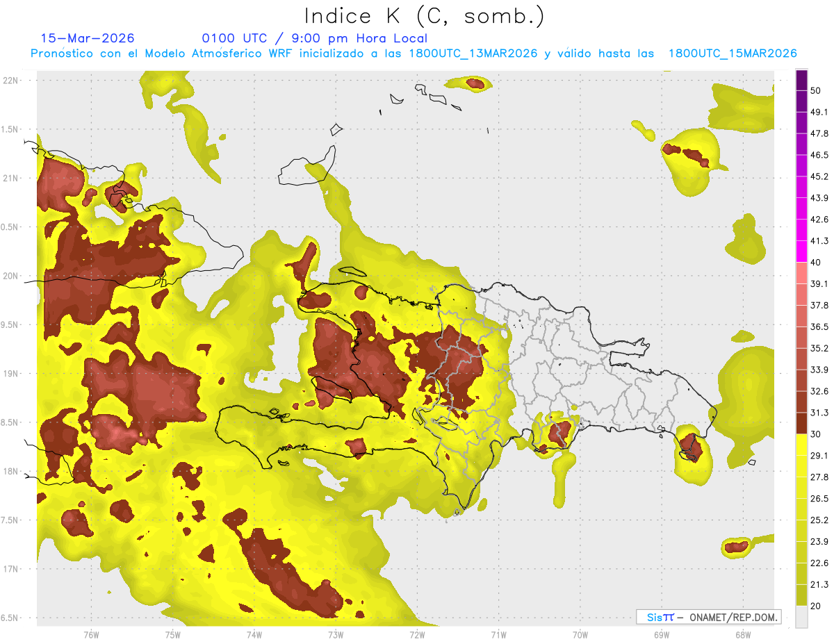Click the 'Indice K (C, somb.)' title
The image size is (834, 644).
click(425, 17)
